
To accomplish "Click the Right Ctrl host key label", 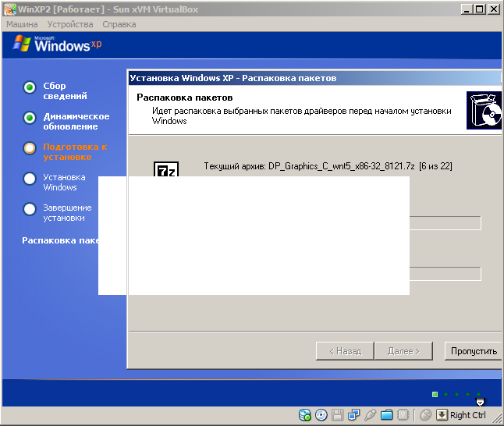I will 467,415.
